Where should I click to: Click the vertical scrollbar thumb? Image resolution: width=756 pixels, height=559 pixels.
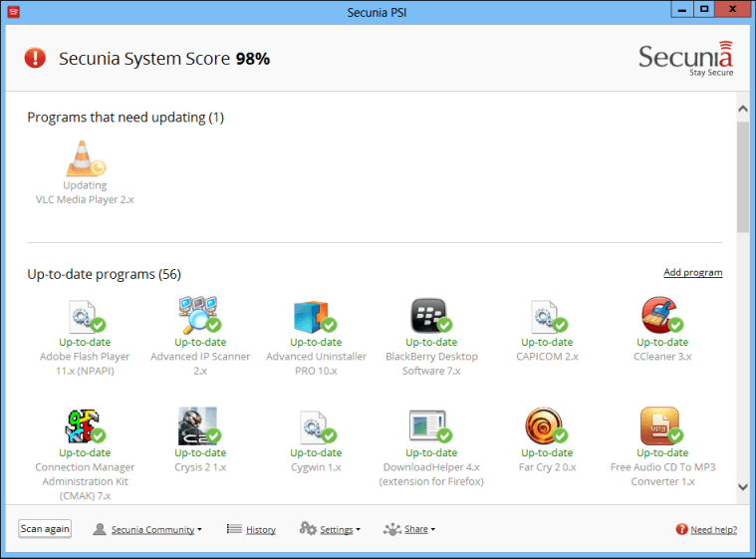743,177
